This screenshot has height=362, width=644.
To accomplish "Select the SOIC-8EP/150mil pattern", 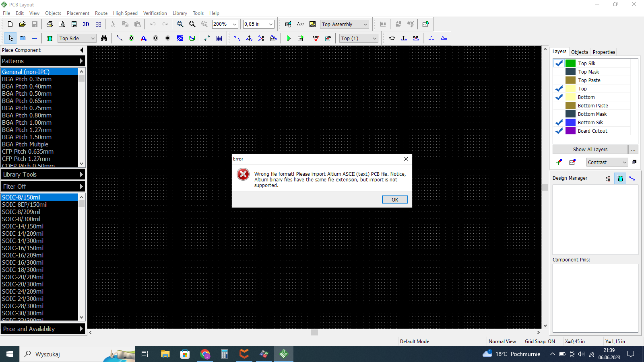I will (39, 205).
